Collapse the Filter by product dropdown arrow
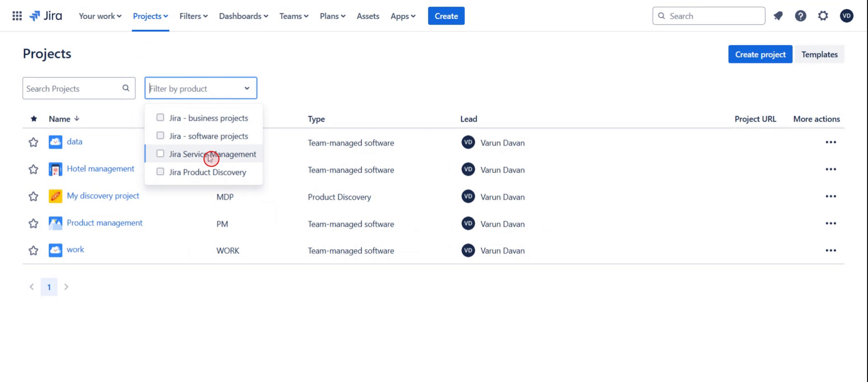Screen dimensions: 868x382 pos(247,88)
